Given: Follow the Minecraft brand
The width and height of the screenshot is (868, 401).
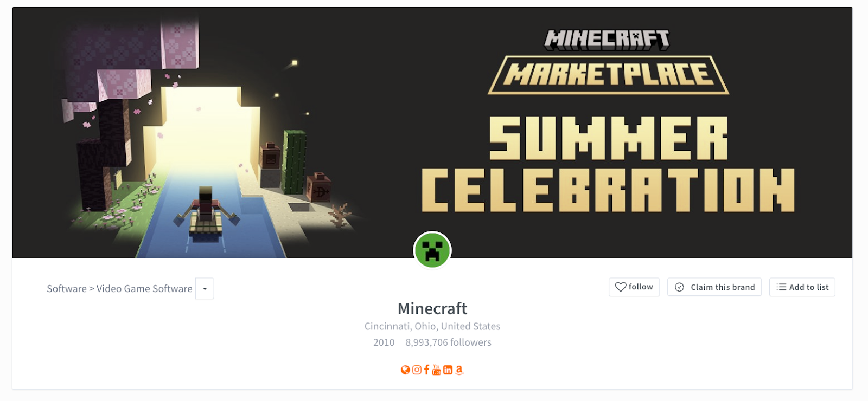Looking at the screenshot, I should tap(634, 287).
